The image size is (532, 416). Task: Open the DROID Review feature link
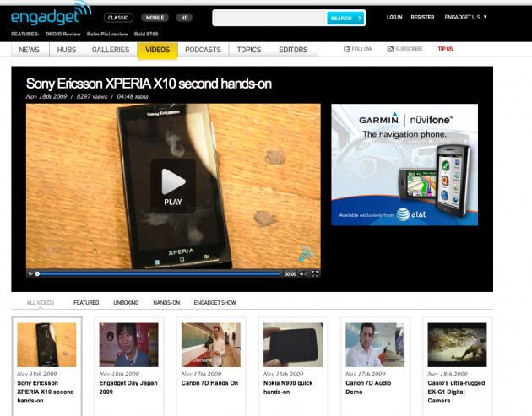tap(63, 35)
